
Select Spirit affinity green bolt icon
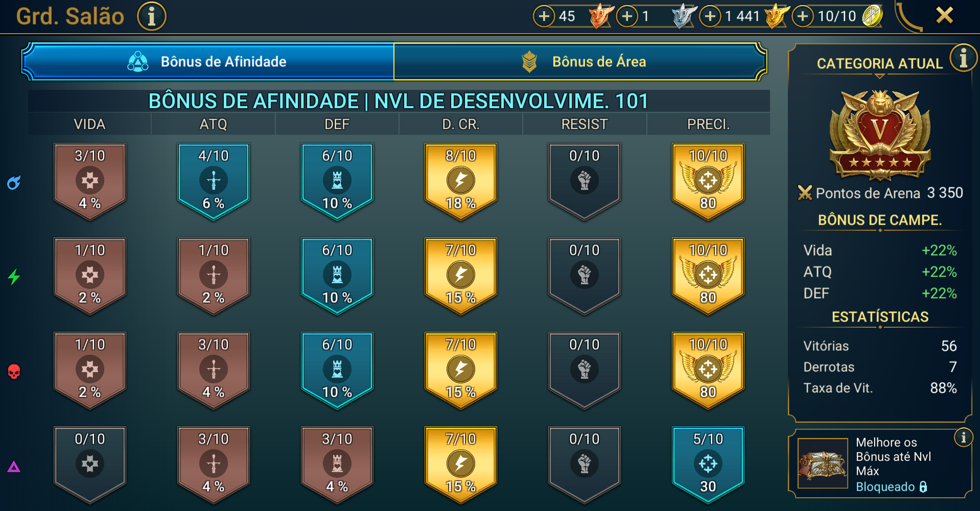click(x=14, y=277)
